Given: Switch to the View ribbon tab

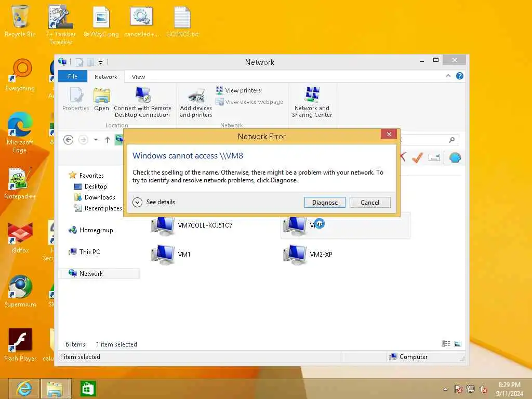Looking at the screenshot, I should pyautogui.click(x=138, y=77).
